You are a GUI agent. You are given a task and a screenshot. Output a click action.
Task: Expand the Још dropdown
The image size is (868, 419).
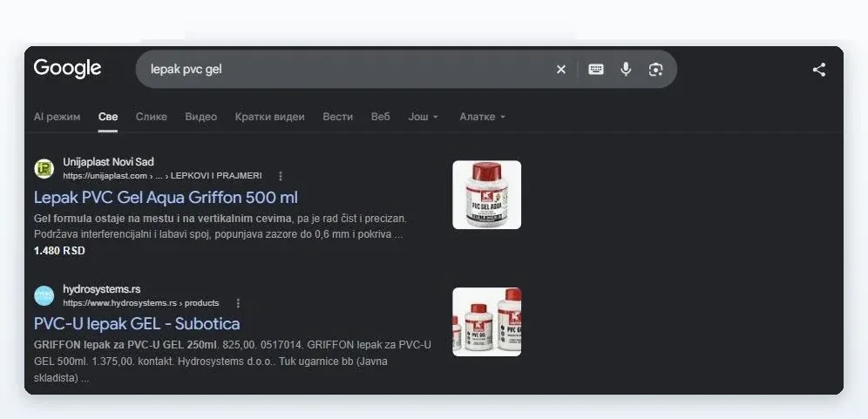point(424,117)
